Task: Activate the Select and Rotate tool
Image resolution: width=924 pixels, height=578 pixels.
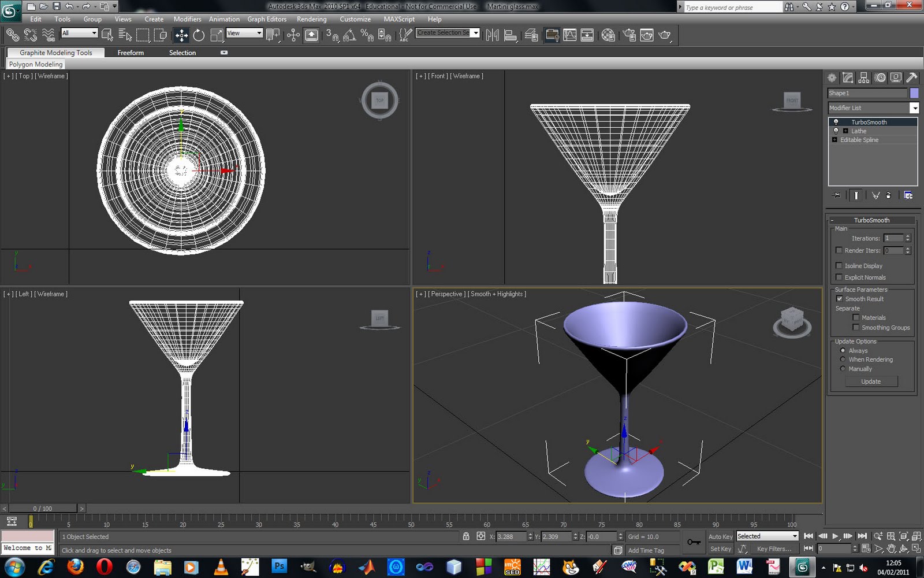Action: pyautogui.click(x=199, y=35)
